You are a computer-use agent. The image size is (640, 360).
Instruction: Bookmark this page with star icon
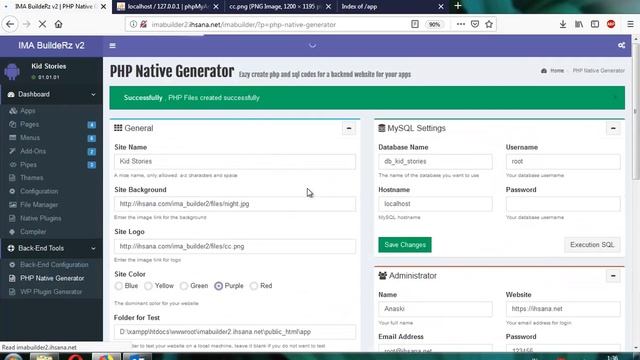pyautogui.click(x=489, y=24)
